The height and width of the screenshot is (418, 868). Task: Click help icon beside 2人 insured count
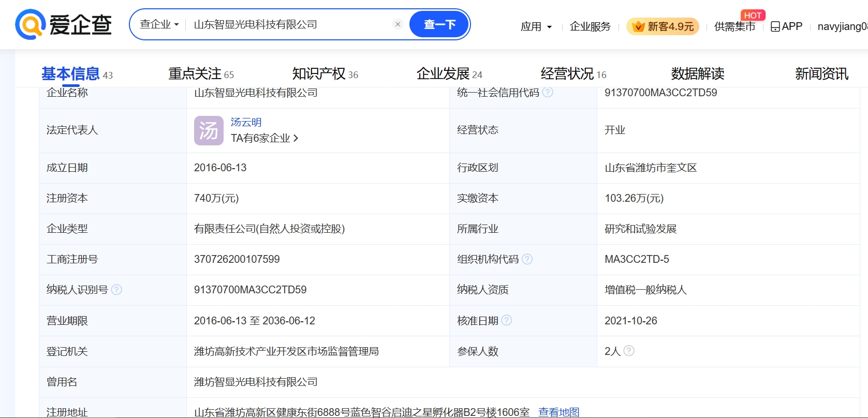pyautogui.click(x=629, y=351)
